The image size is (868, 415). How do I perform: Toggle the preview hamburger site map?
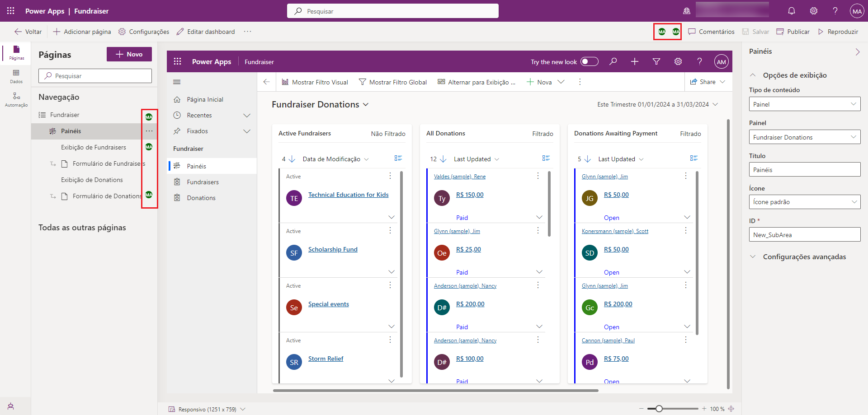click(x=177, y=82)
